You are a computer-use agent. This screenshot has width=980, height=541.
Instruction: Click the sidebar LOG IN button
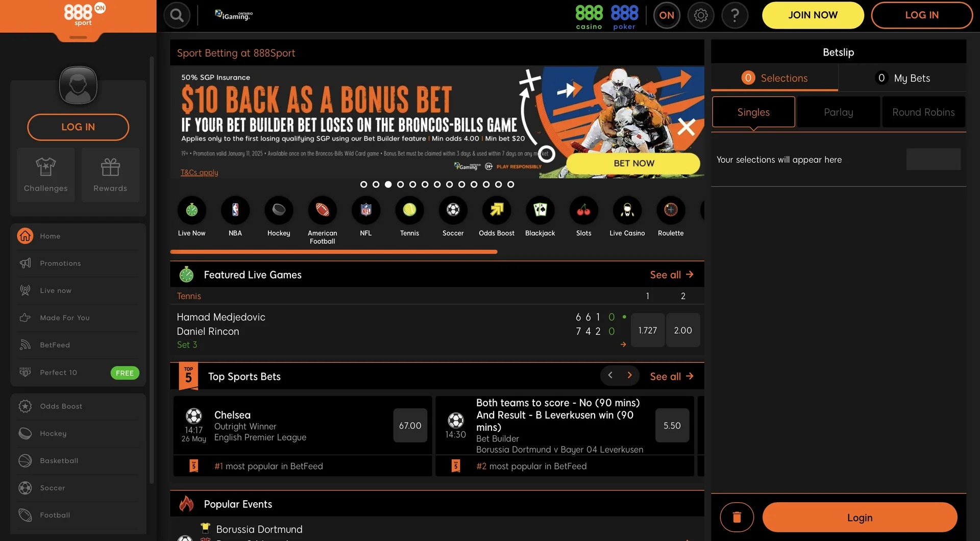[x=78, y=127]
